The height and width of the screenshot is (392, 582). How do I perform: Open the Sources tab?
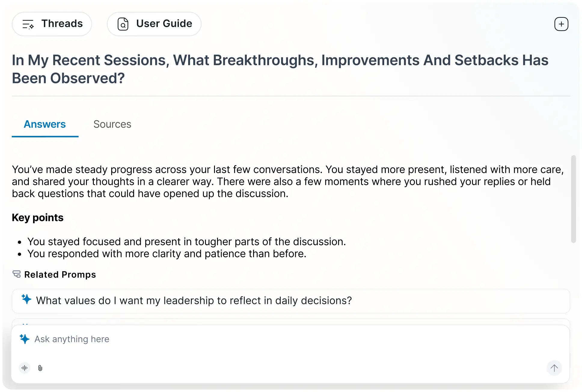[x=112, y=124]
